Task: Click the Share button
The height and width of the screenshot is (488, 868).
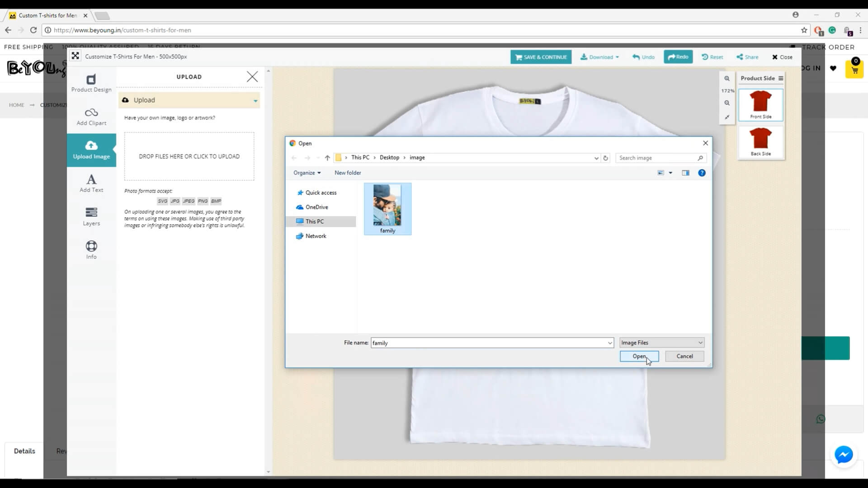Action: 747,57
